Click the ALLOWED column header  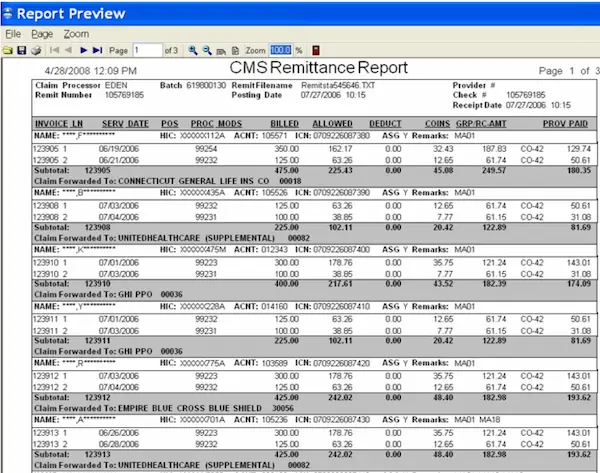click(332, 124)
